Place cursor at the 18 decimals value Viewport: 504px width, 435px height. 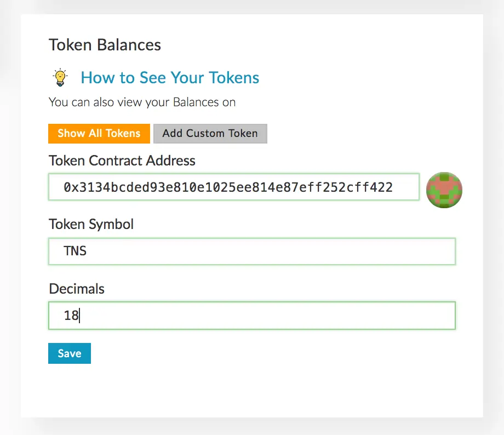pyautogui.click(x=72, y=316)
